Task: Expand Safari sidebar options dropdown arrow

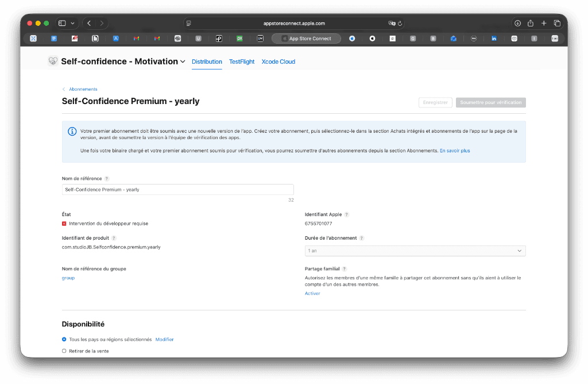Action: pos(72,24)
